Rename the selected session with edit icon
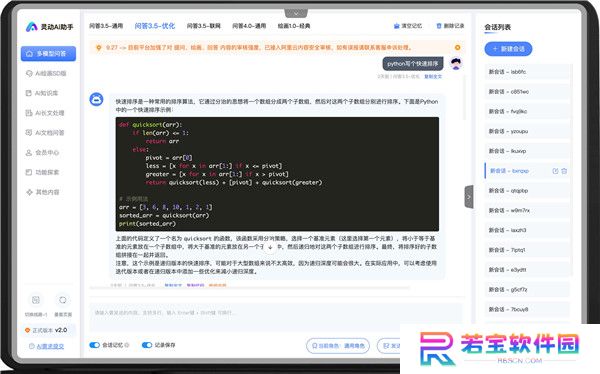The height and width of the screenshot is (374, 600). coord(555,171)
